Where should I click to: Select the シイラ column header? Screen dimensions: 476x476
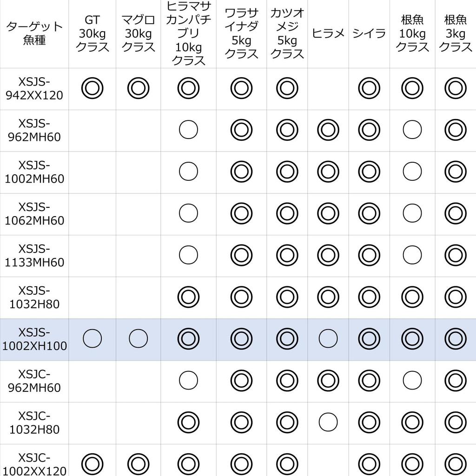click(369, 33)
